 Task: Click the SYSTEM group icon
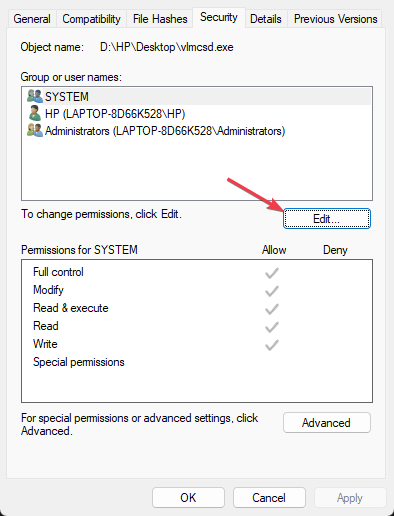click(35, 96)
